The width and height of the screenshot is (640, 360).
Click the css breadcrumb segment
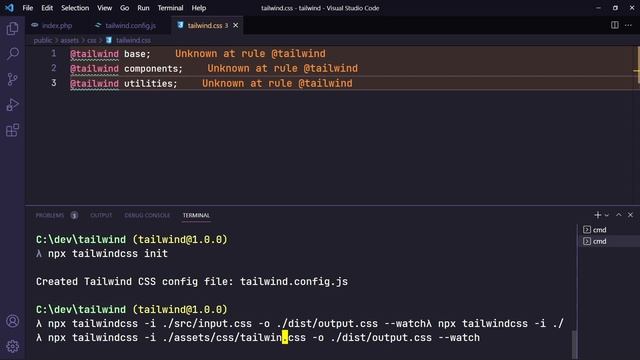91,40
